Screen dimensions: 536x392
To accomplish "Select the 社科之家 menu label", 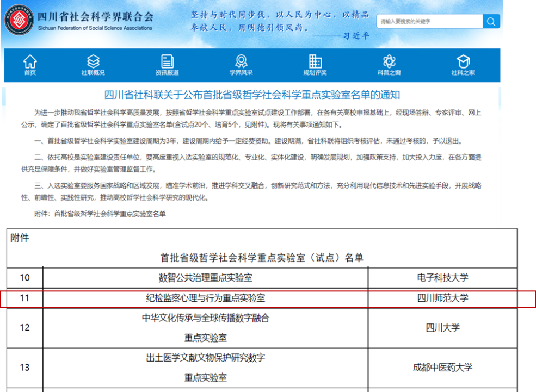I will coord(463,72).
